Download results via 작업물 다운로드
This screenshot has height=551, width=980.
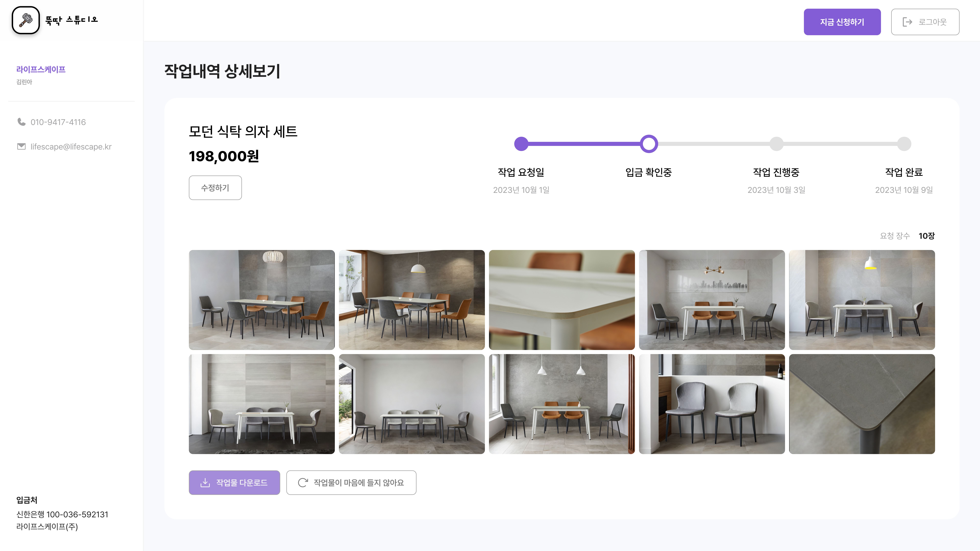coord(234,483)
